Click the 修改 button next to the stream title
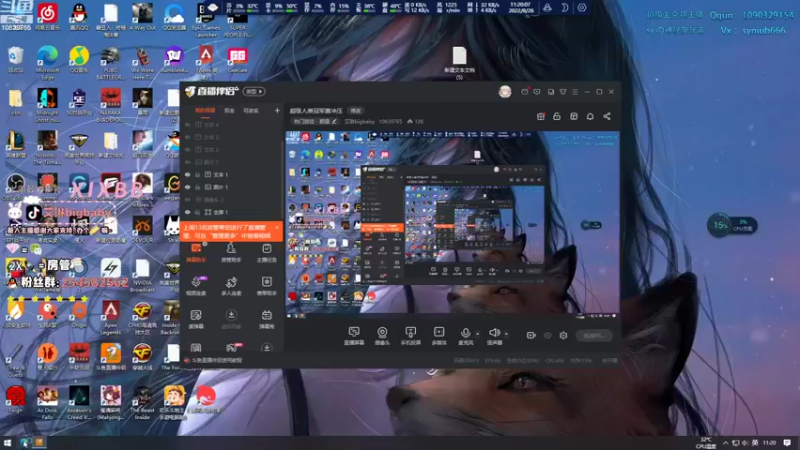 click(x=356, y=111)
